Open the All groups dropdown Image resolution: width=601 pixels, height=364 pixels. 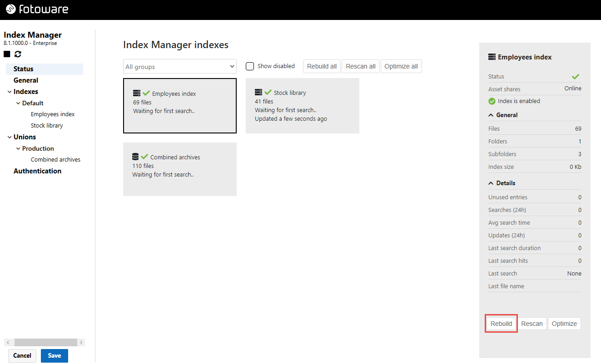180,66
